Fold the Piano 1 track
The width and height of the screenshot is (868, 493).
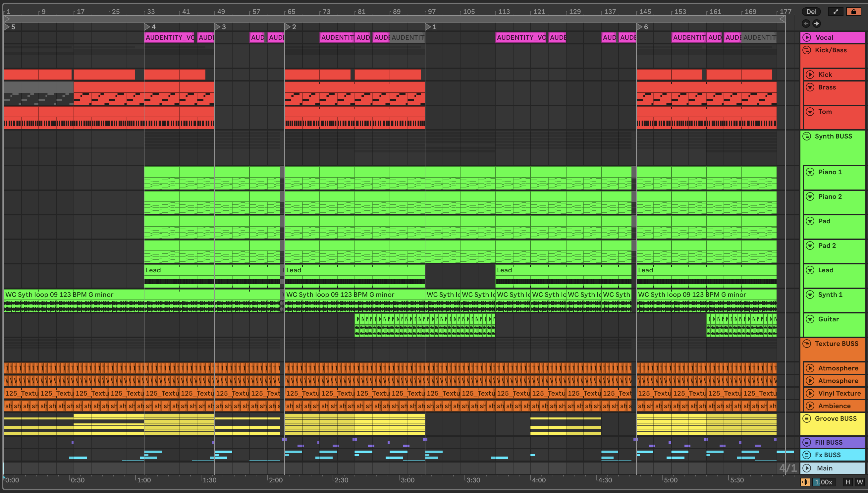click(810, 172)
